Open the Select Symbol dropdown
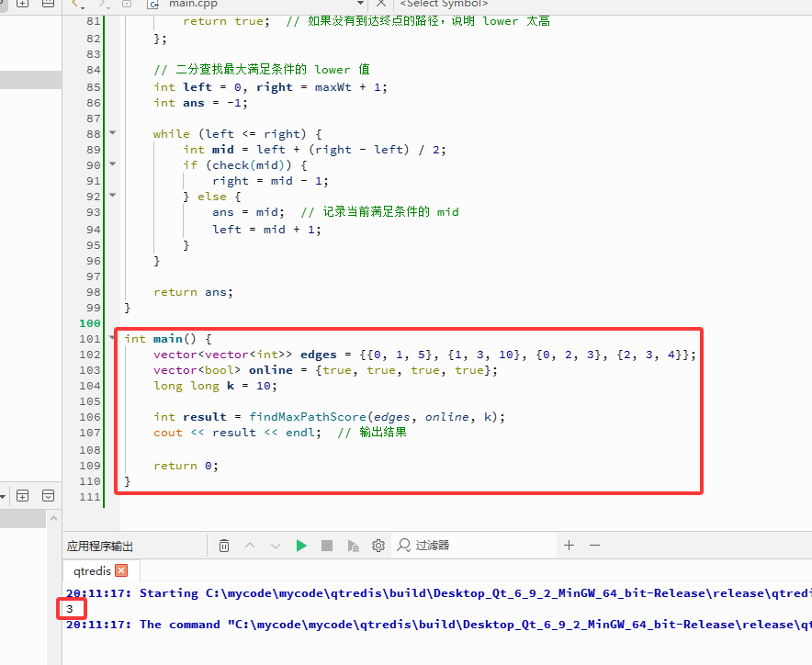The width and height of the screenshot is (812, 665). (x=444, y=4)
